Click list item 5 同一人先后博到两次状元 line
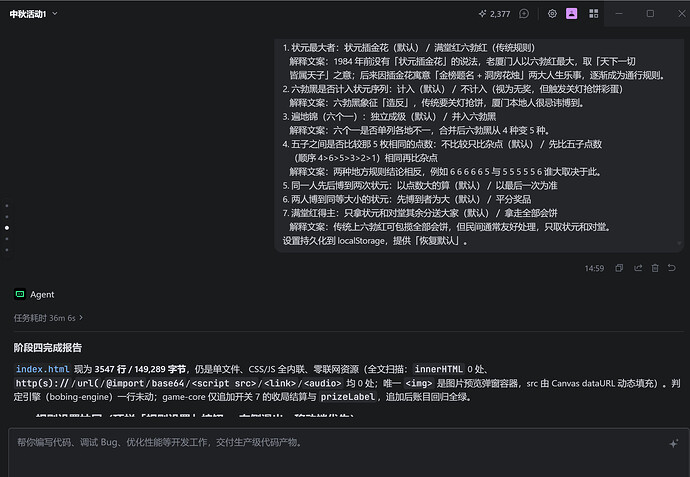This screenshot has height=477, width=690. click(x=420, y=185)
